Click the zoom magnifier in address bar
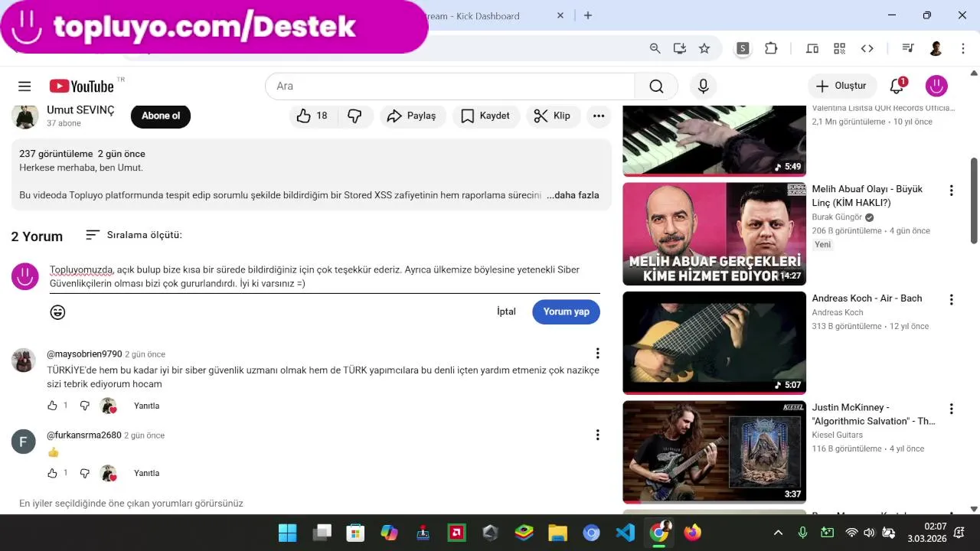980x551 pixels. click(655, 48)
